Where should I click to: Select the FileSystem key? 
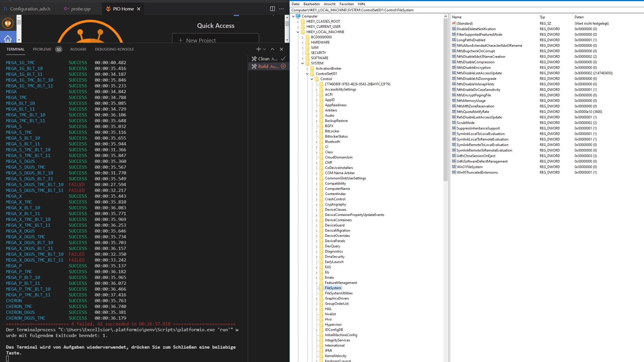[333, 288]
